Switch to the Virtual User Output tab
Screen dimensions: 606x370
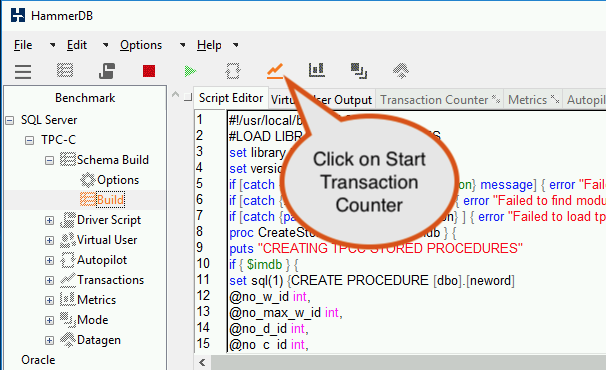coord(321,100)
